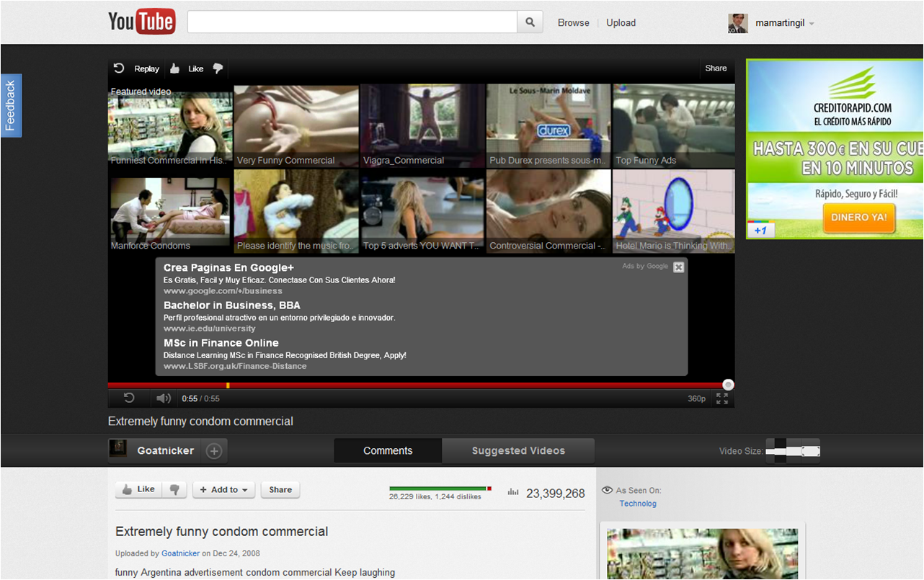Click the replay button in the control bar
Image resolution: width=924 pixels, height=580 pixels.
click(129, 398)
